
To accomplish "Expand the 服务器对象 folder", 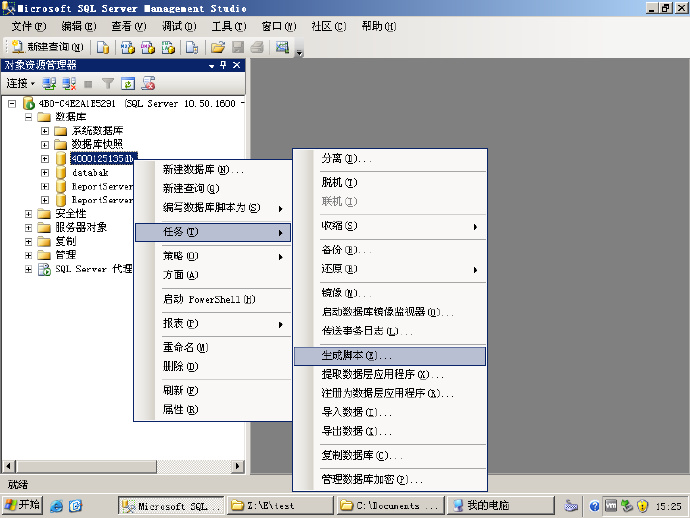I will tap(29, 228).
